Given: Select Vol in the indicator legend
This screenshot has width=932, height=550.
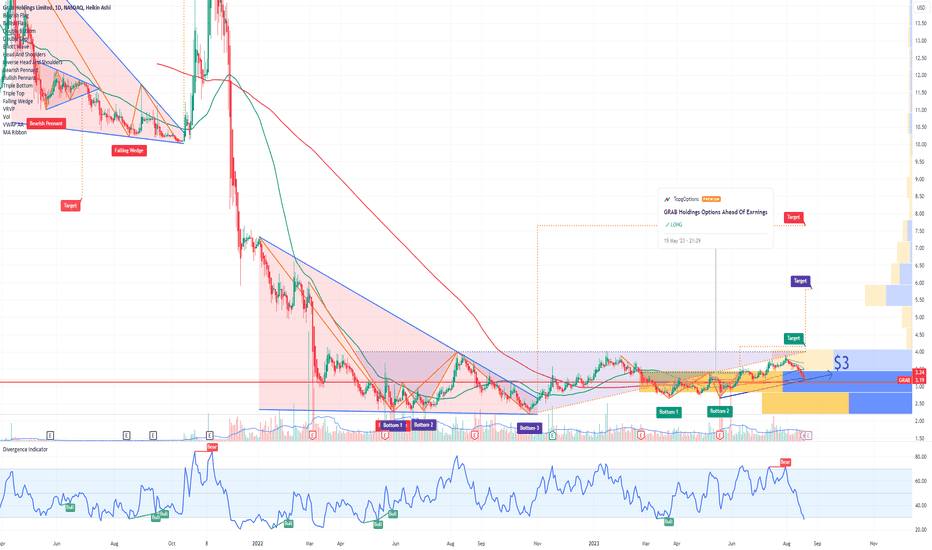Looking at the screenshot, I should pyautogui.click(x=7, y=117).
